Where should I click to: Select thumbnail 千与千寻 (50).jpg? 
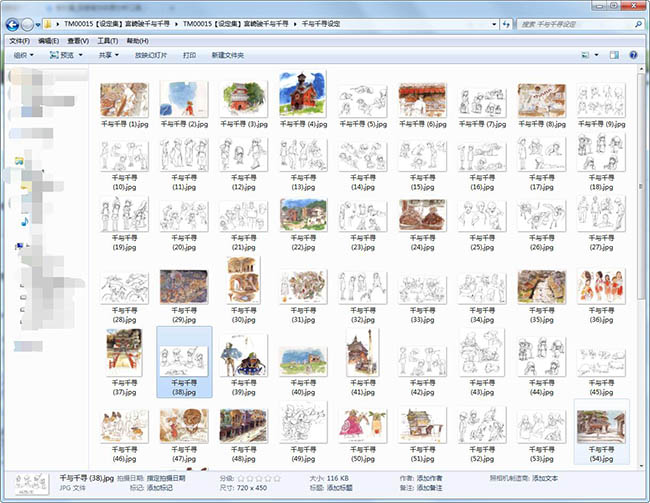click(363, 425)
